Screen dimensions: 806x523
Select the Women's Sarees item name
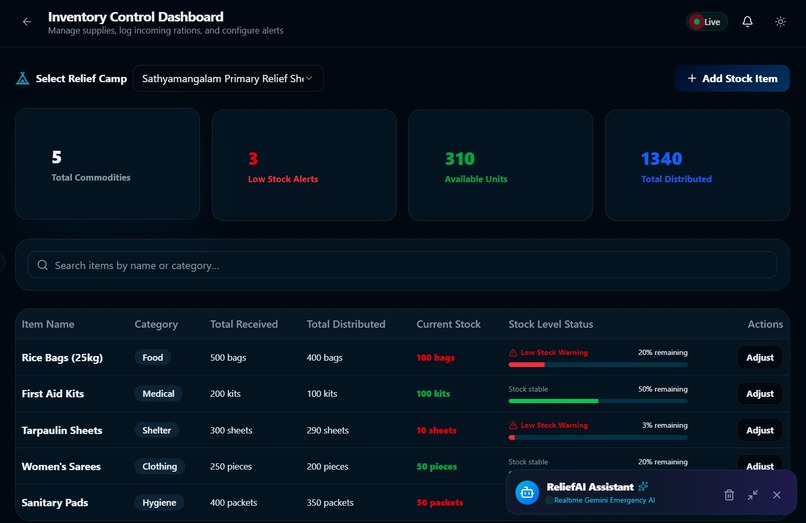(61, 466)
